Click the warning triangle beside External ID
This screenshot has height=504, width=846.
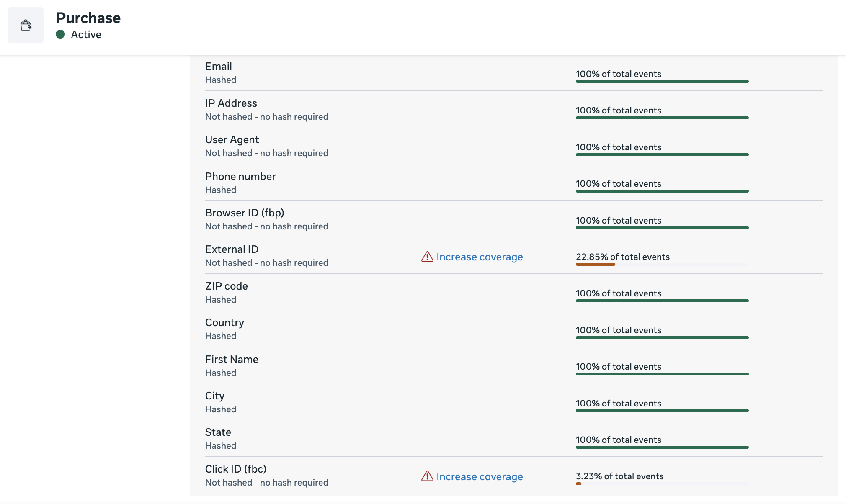426,257
